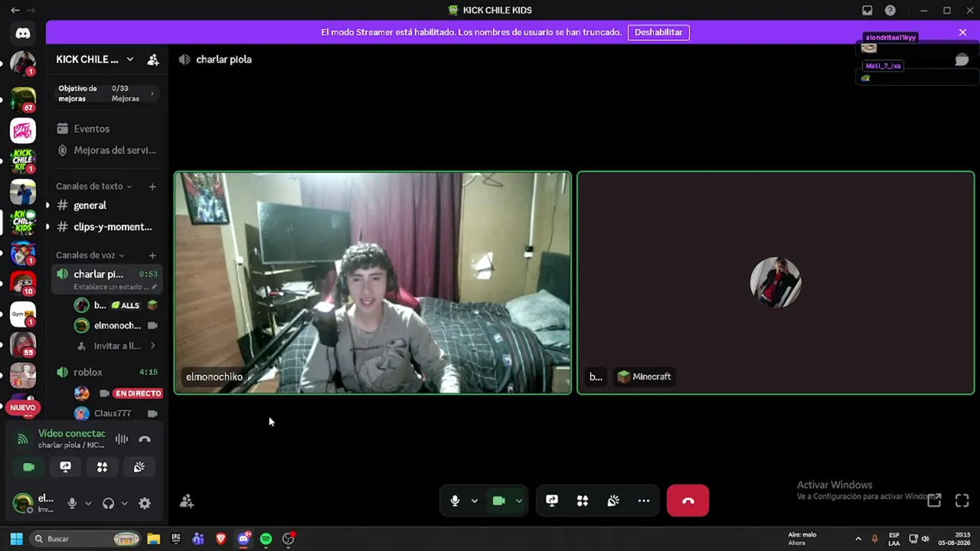Viewport: 980px width, 551px height.
Task: Share your screen from sidebar panel
Action: [65, 467]
